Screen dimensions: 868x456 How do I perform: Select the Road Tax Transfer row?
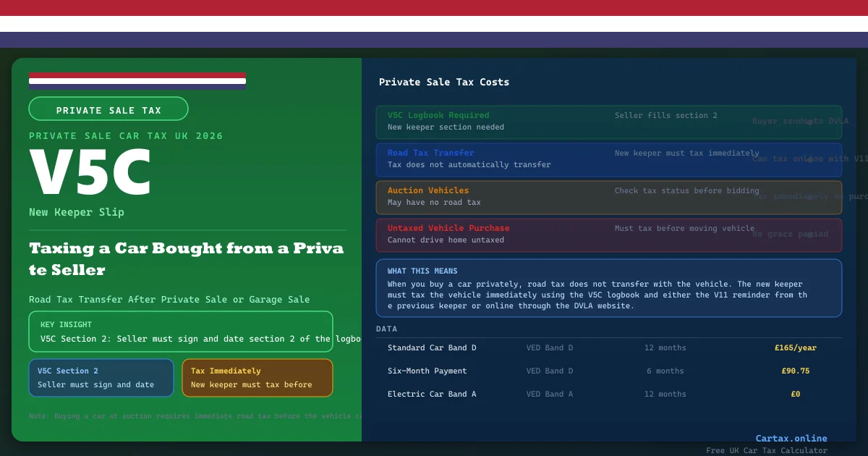pos(608,159)
